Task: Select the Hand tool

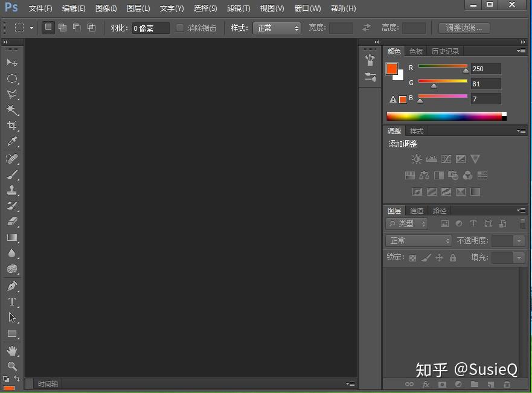Action: click(x=12, y=351)
